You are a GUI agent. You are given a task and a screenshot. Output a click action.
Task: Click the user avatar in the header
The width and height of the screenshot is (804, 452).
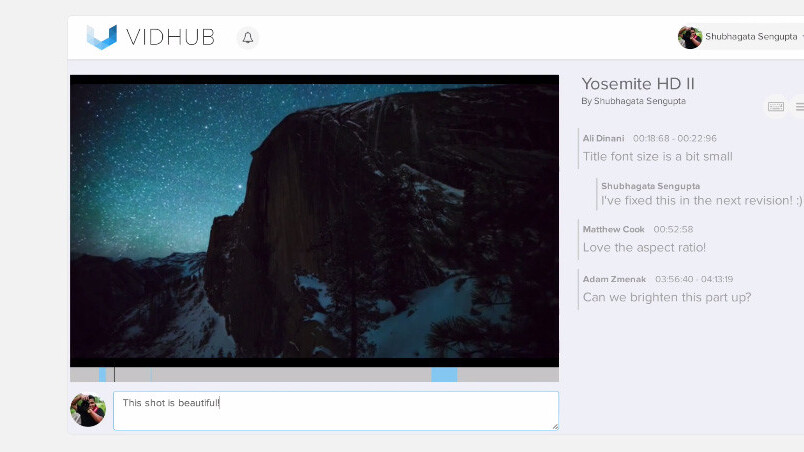pos(689,37)
